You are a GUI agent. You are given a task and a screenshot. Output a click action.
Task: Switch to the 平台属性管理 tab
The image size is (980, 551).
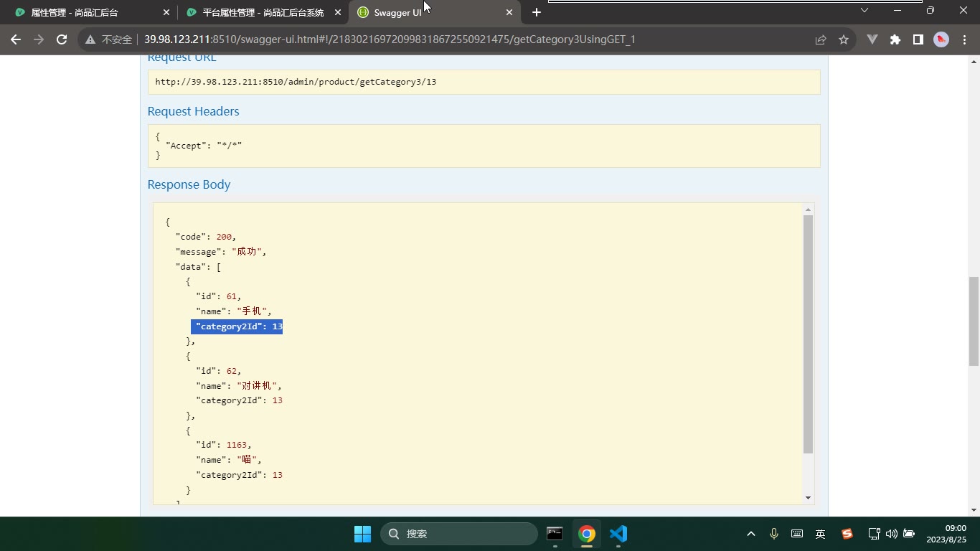point(263,12)
